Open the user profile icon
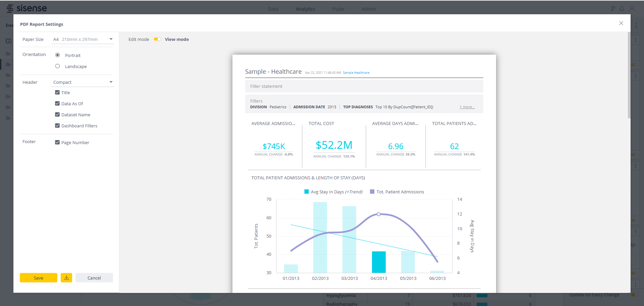This screenshot has width=644, height=306. [x=632, y=8]
